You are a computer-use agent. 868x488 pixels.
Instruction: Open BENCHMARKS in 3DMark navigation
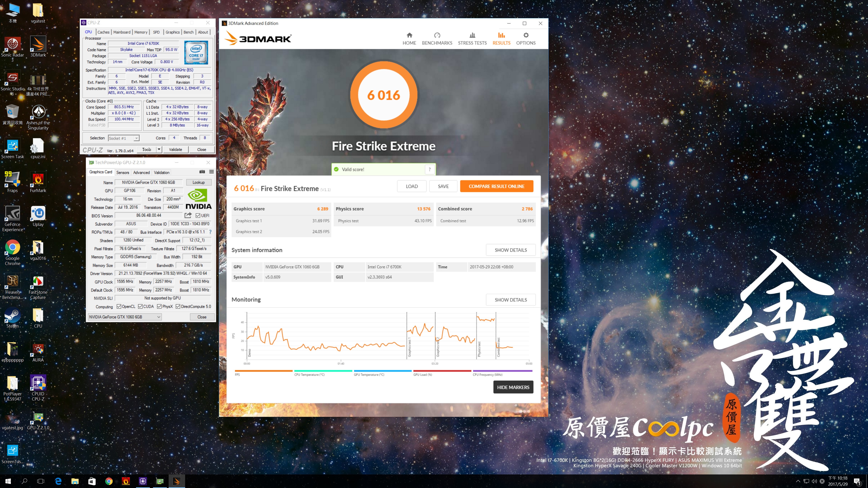(x=437, y=39)
